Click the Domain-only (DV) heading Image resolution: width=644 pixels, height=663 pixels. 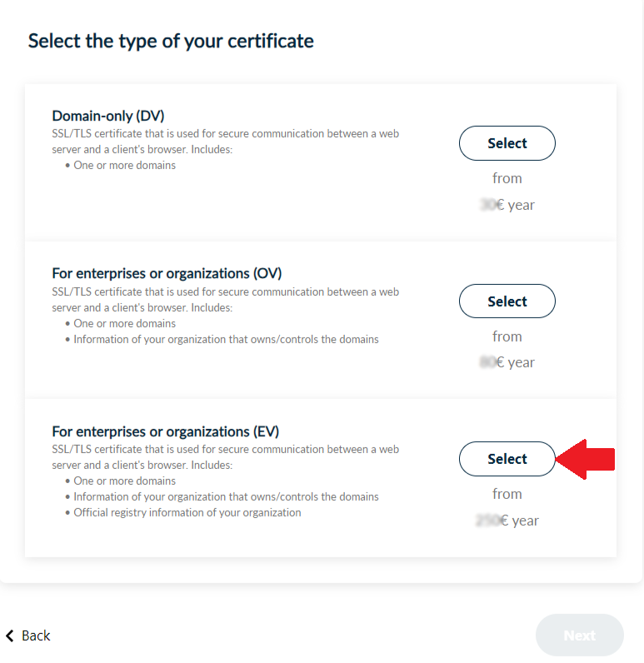(x=114, y=116)
